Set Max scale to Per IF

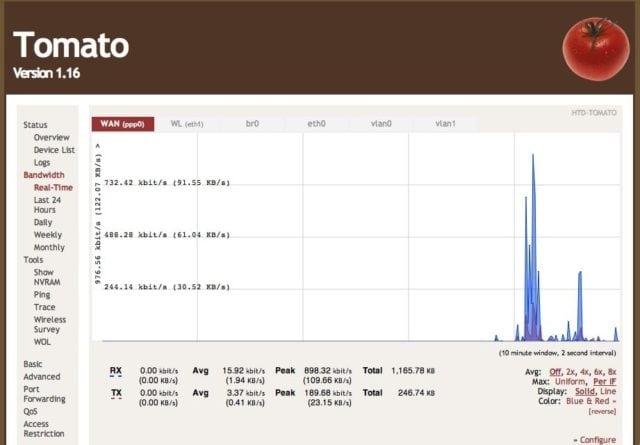604,382
